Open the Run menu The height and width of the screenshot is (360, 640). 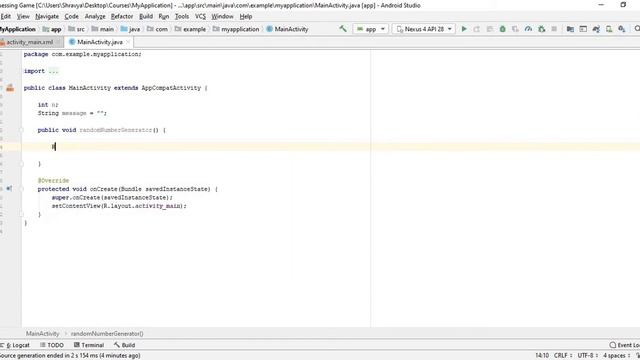point(164,16)
